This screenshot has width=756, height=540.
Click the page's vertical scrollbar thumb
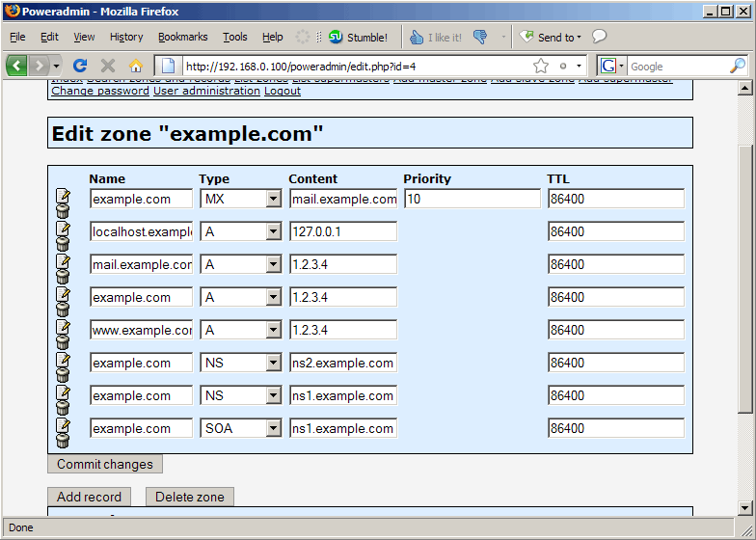(x=744, y=279)
